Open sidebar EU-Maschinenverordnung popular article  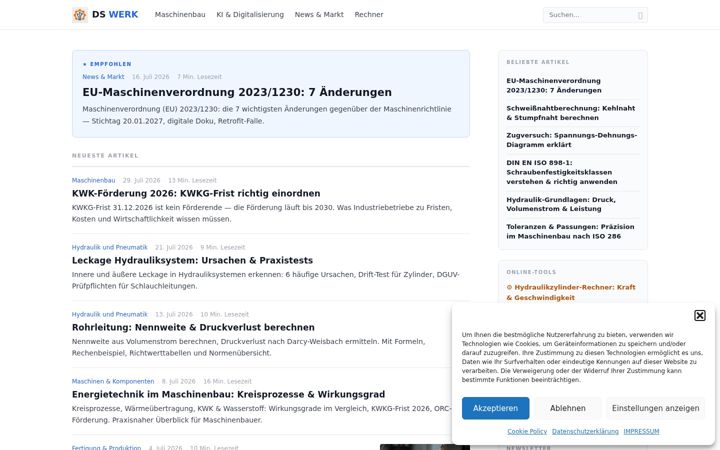pos(554,85)
